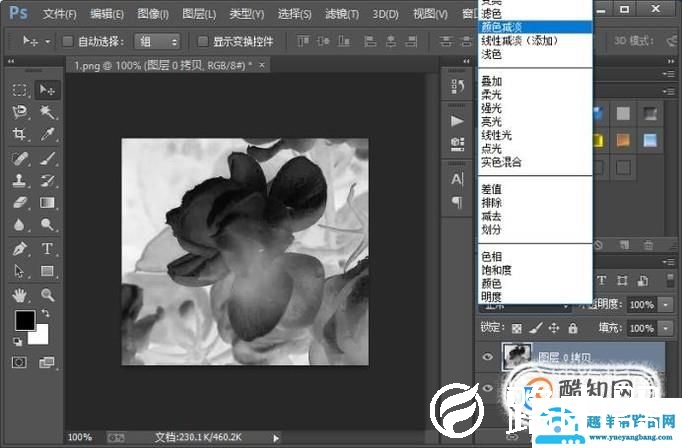Open the 组 auto-select dropdown
Screen dimensions: 682x448
[157, 42]
